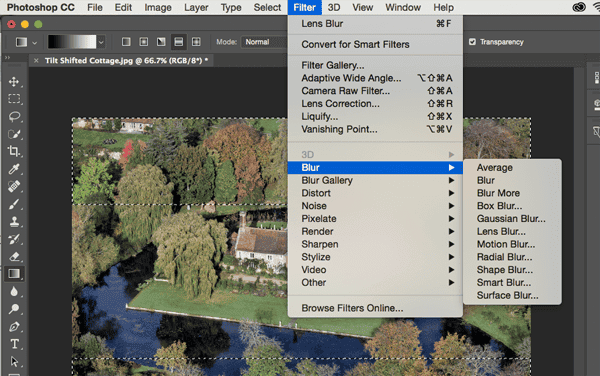Select the Eraser tool
Screen dimensions: 600x376
pos(14,256)
